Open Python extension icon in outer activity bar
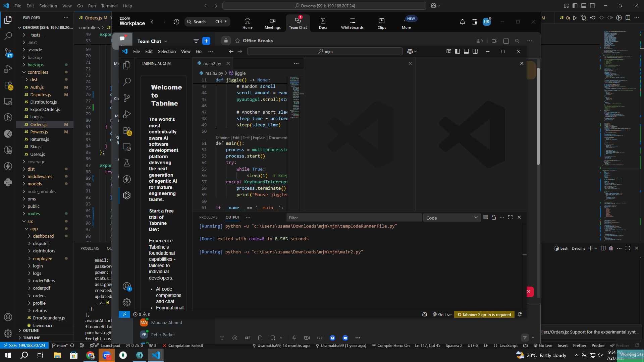644x362 pixels. point(8,182)
